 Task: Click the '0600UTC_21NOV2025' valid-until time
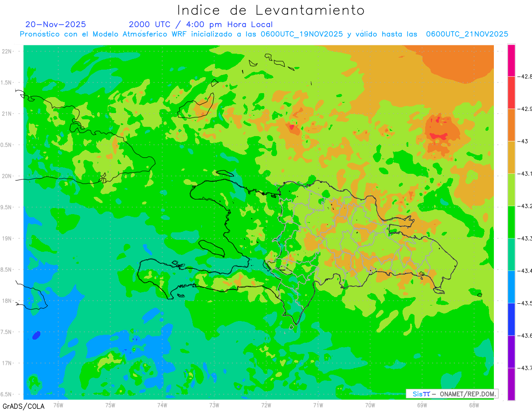(467, 34)
